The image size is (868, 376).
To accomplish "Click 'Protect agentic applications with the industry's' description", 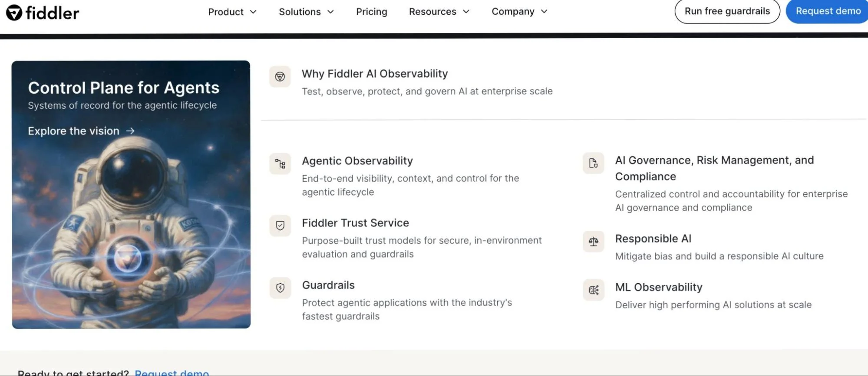I will click(x=407, y=309).
